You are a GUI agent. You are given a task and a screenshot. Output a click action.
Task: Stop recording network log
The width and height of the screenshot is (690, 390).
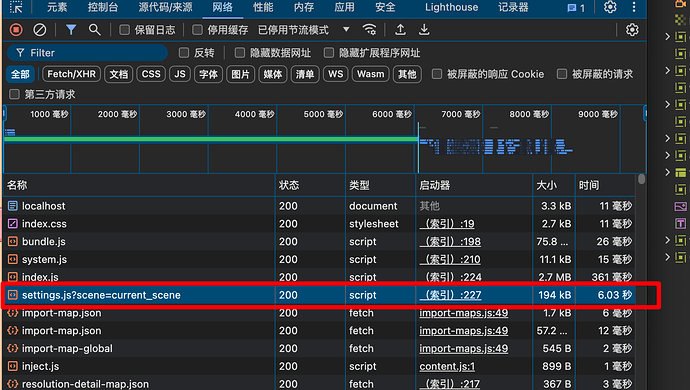coord(16,30)
